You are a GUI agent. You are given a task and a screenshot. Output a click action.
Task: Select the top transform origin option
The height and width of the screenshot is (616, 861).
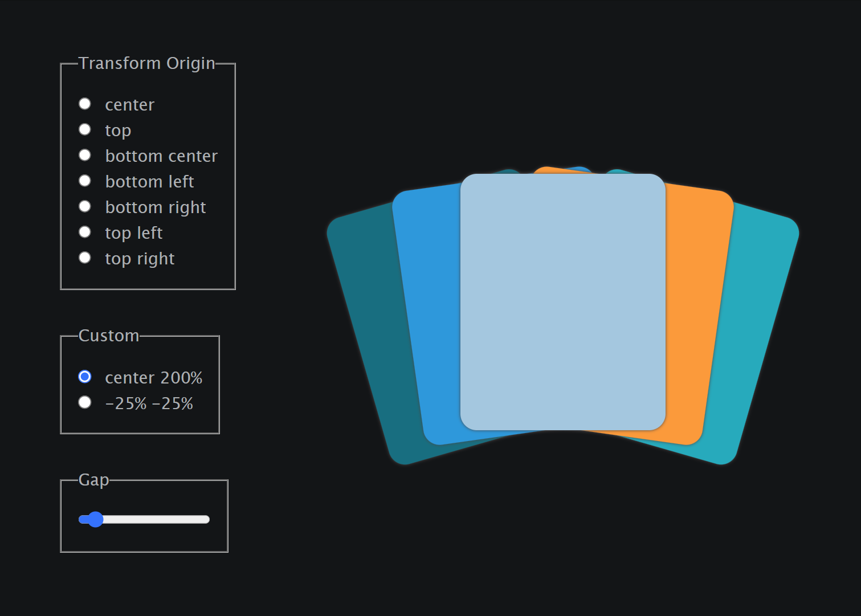[85, 129]
